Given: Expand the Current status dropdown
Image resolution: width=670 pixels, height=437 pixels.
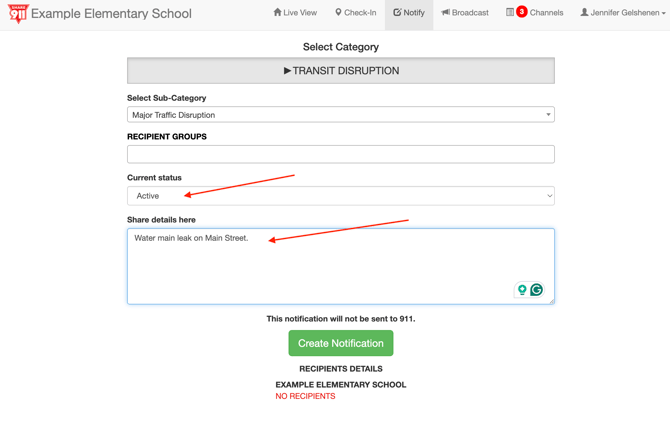Looking at the screenshot, I should (340, 196).
